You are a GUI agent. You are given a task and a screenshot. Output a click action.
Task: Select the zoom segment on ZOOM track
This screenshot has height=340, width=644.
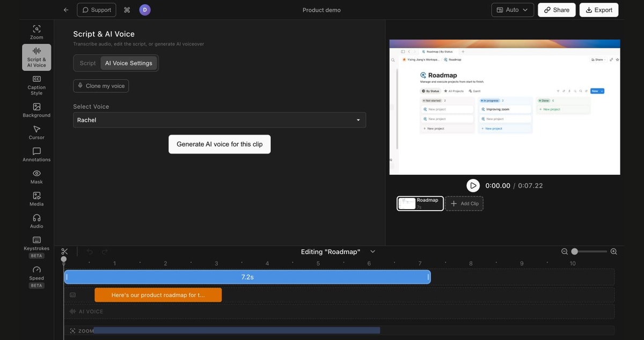tap(237, 330)
